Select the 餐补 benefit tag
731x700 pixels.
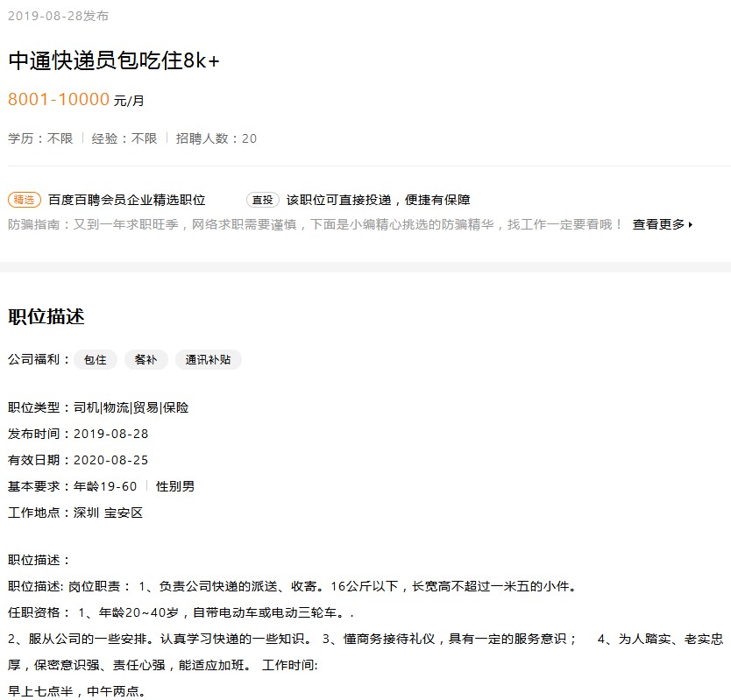145,359
